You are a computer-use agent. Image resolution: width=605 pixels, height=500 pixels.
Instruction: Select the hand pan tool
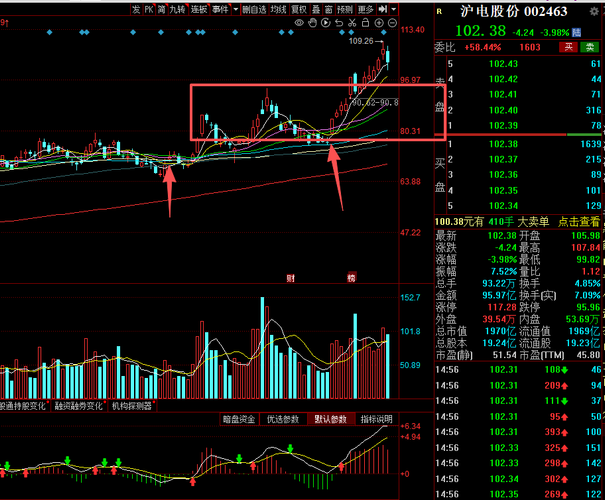312,23
